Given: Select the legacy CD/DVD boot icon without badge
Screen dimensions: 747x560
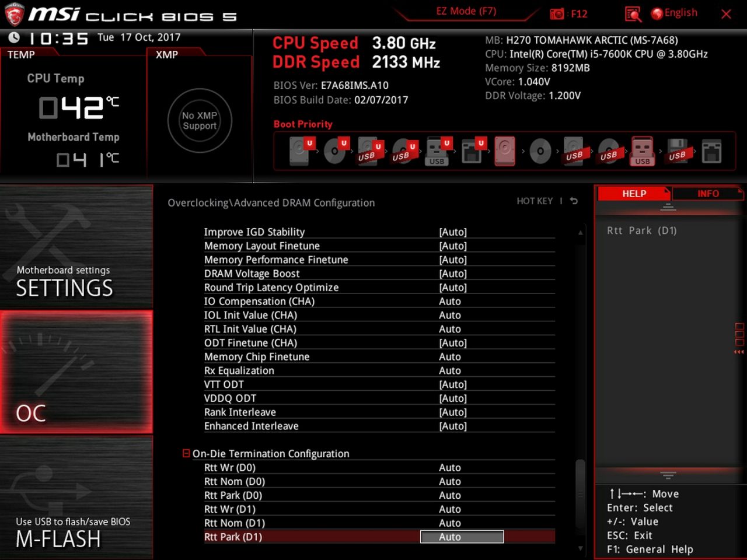Looking at the screenshot, I should pyautogui.click(x=540, y=152).
